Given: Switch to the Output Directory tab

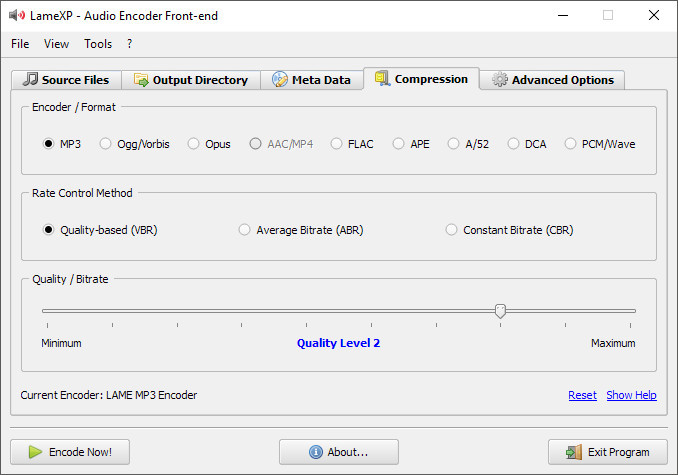Looking at the screenshot, I should pos(190,80).
